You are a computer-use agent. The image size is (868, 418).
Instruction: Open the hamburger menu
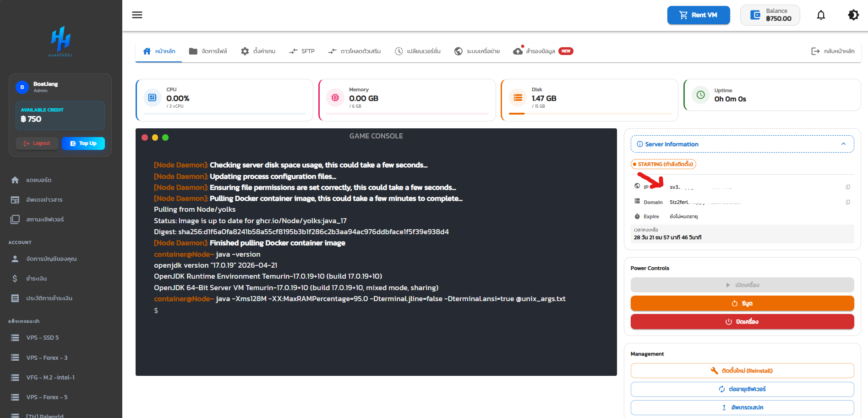coord(137,15)
